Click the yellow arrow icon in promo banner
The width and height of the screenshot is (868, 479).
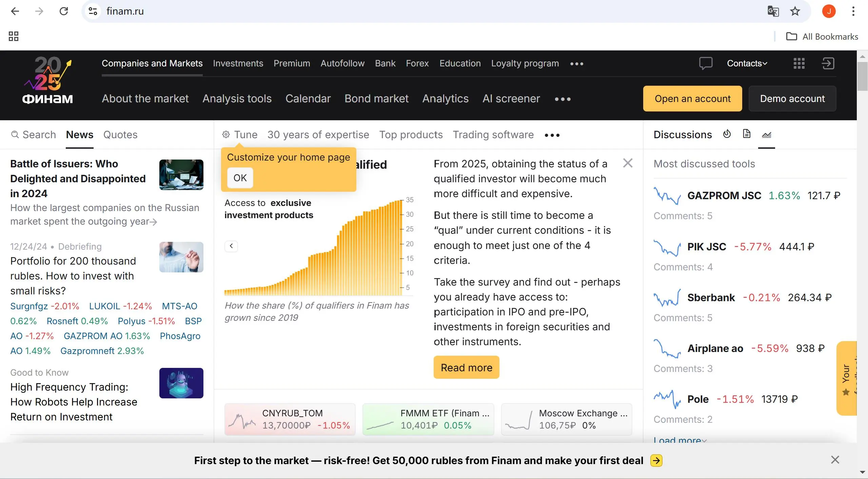(656, 460)
